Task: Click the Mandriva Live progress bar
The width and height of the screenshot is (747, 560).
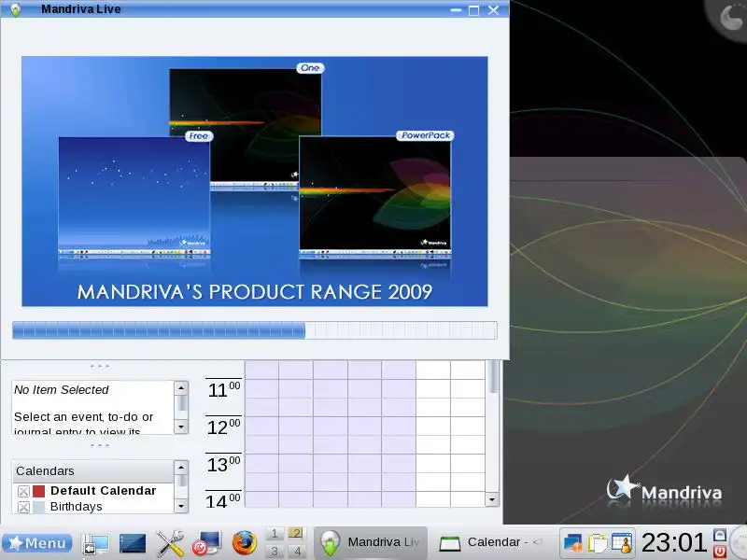Action: [254, 330]
